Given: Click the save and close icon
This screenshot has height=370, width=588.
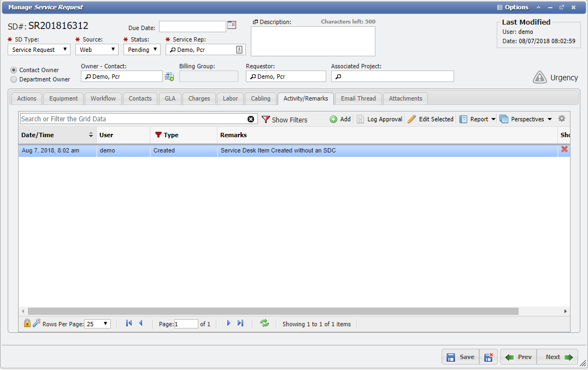Looking at the screenshot, I should click(489, 357).
